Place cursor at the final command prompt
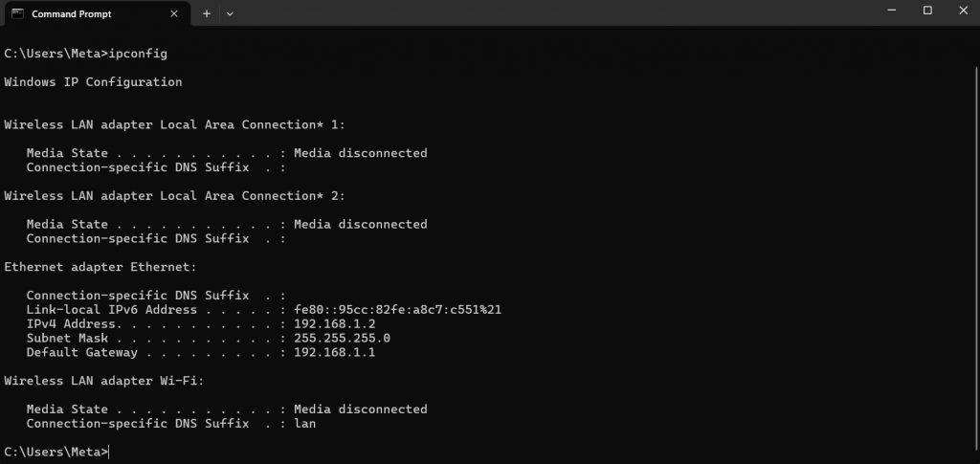 (x=109, y=452)
